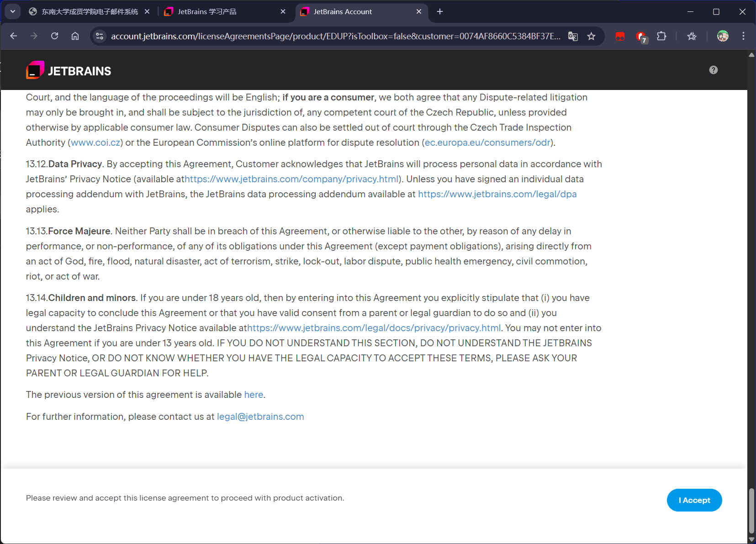Open the previous agreement version 'here' link
Image resolution: width=756 pixels, height=544 pixels.
click(254, 395)
